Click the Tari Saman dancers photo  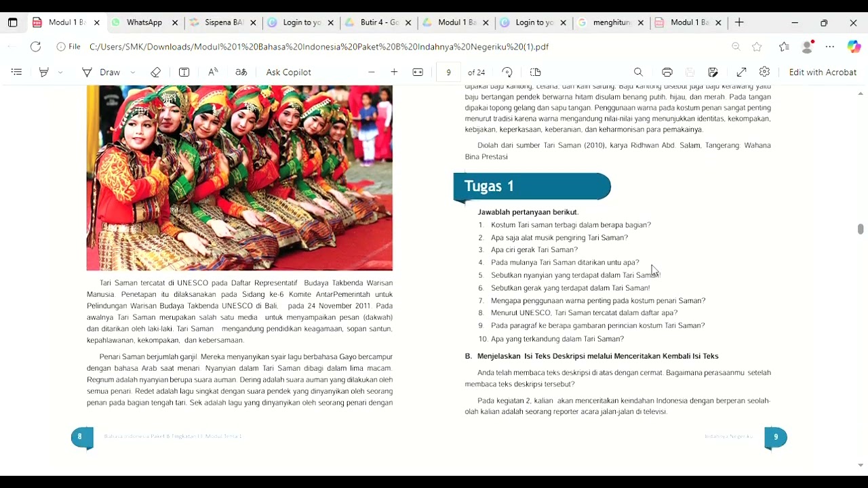239,178
